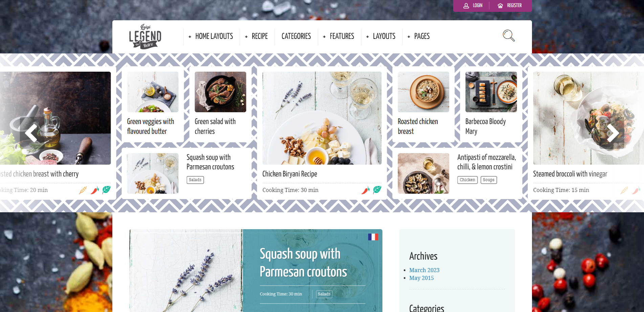Open the search magnifier icon

point(509,35)
